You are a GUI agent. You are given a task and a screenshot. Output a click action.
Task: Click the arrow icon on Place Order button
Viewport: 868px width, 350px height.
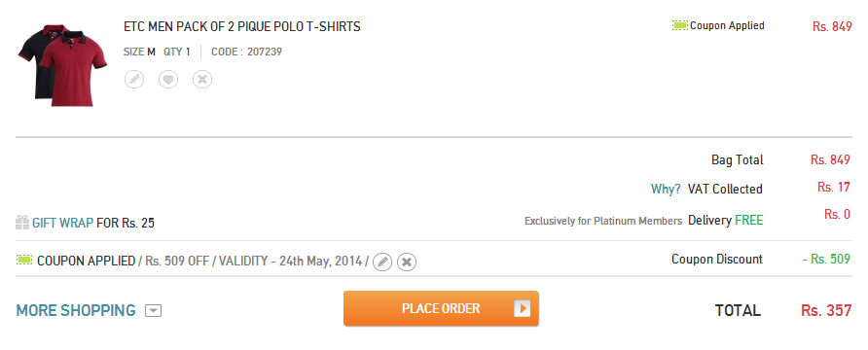point(522,308)
